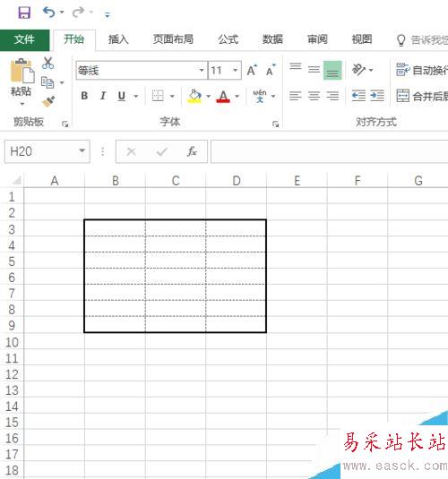Screen dimensions: 448x479
Task: Apply the red font color A
Action: click(x=223, y=96)
